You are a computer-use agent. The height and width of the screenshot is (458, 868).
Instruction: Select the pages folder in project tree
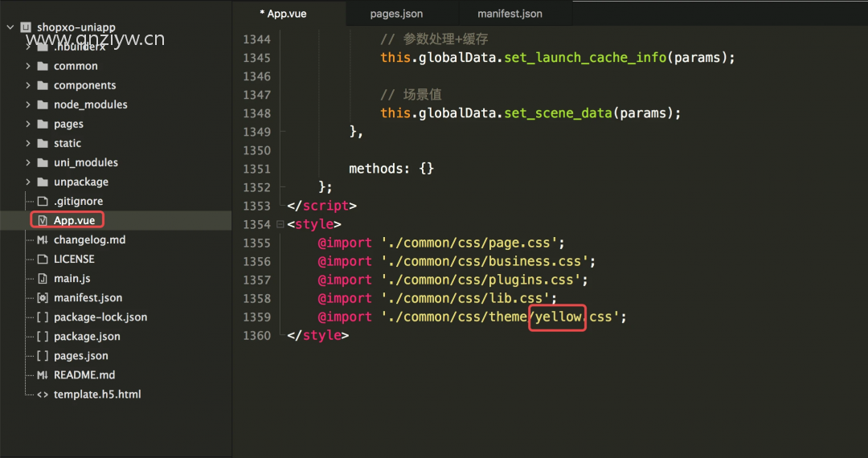68,124
